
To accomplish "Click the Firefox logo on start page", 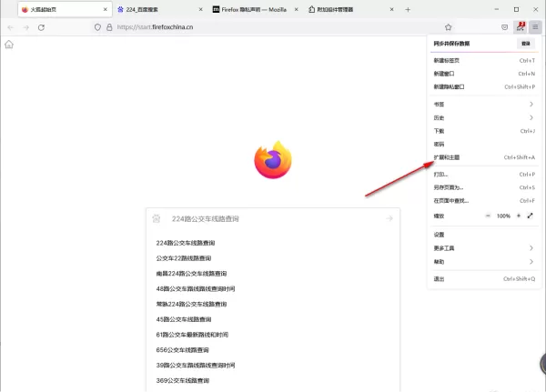I will (x=273, y=160).
